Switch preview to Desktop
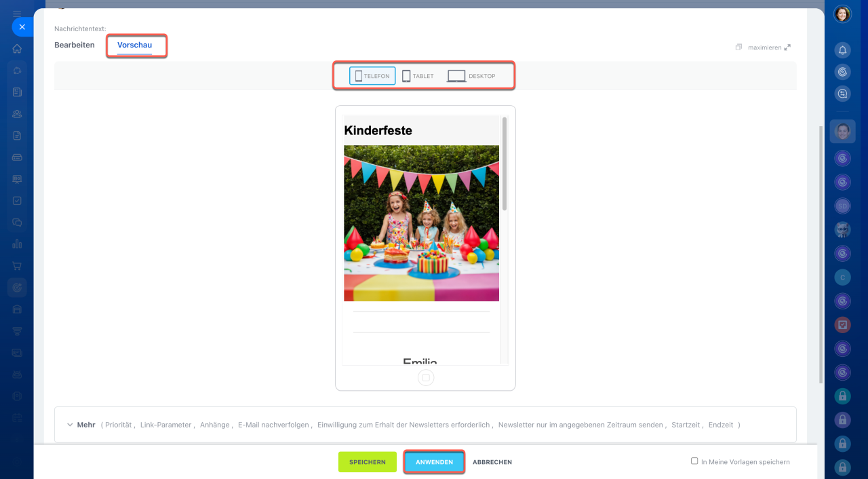The image size is (868, 479). [471, 76]
